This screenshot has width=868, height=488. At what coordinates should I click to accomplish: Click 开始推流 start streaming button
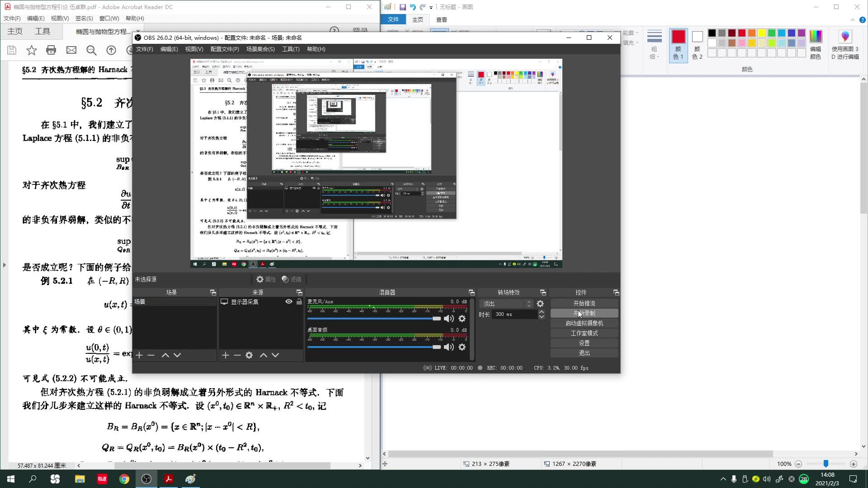[584, 303]
